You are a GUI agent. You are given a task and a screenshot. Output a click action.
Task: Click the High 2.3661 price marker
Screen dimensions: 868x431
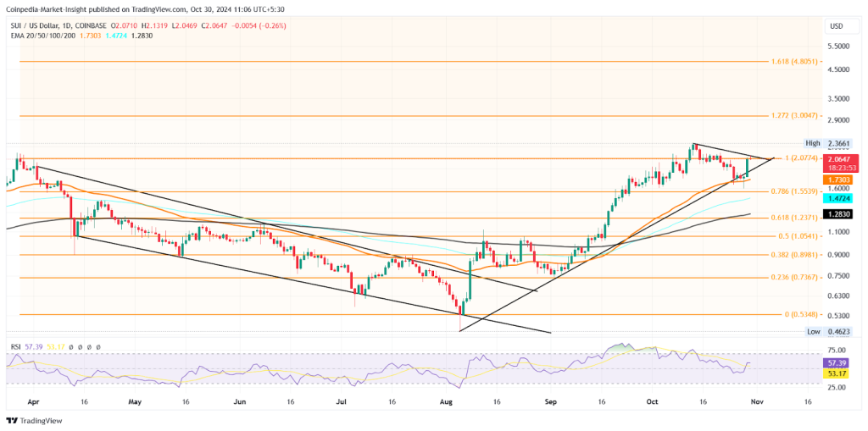tap(827, 143)
